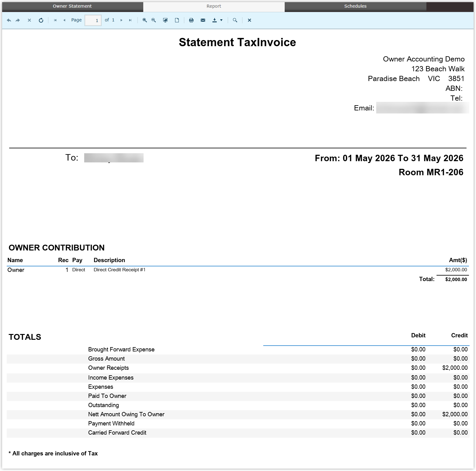Click the Statement TaxInvoice title
The width and height of the screenshot is (476, 471).
237,42
